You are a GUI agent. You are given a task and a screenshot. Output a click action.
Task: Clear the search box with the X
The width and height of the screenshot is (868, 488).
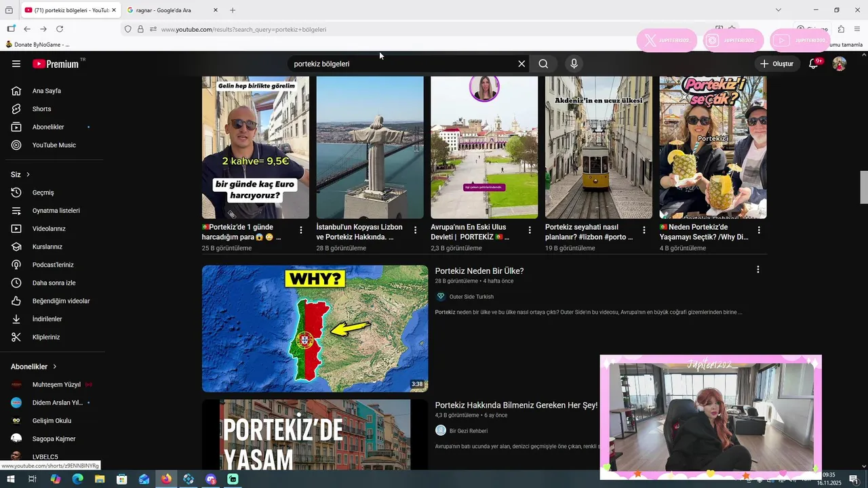521,64
